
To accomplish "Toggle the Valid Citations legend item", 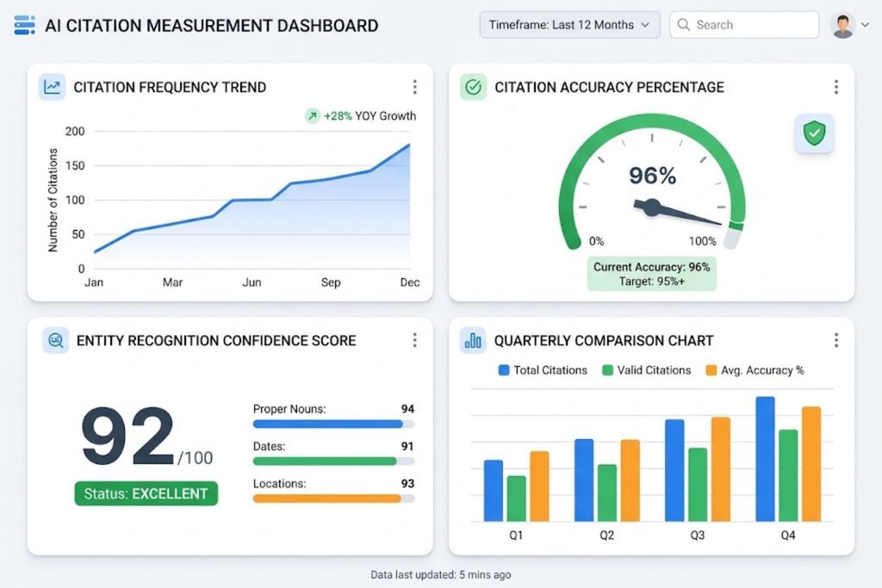I will point(646,370).
